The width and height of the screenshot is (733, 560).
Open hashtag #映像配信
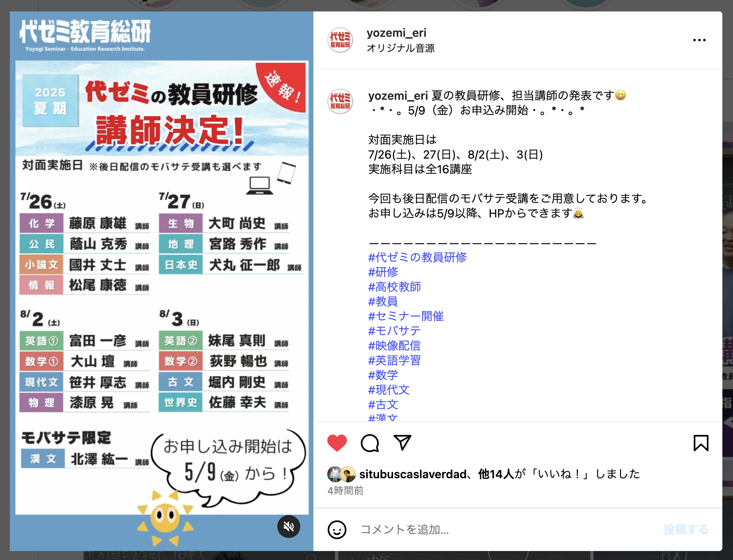pyautogui.click(x=394, y=345)
